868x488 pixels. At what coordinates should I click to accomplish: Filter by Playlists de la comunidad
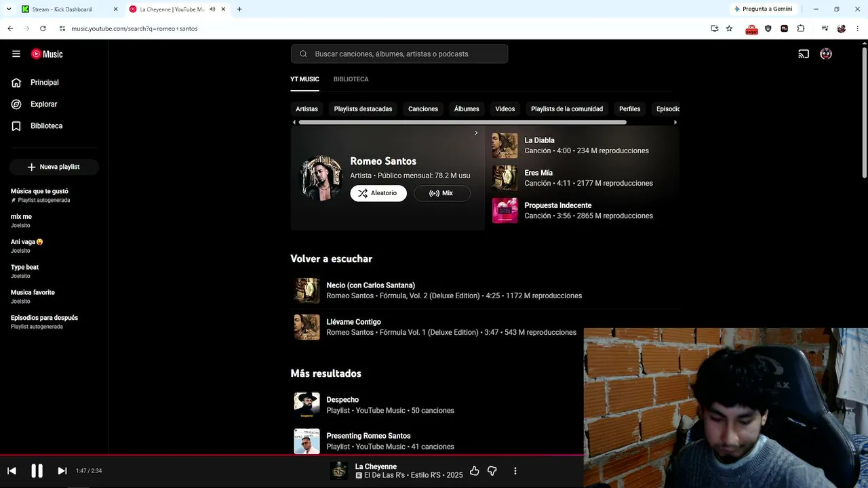click(x=567, y=109)
